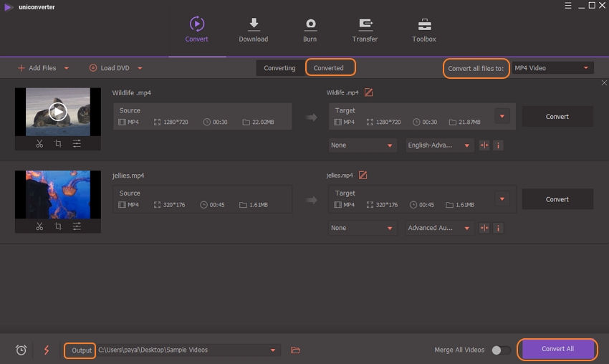Click the edit filename icon next to Wildlife target

pyautogui.click(x=368, y=92)
